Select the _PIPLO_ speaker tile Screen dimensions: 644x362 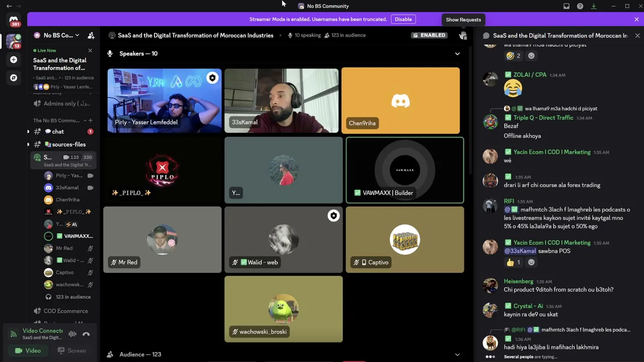click(163, 170)
